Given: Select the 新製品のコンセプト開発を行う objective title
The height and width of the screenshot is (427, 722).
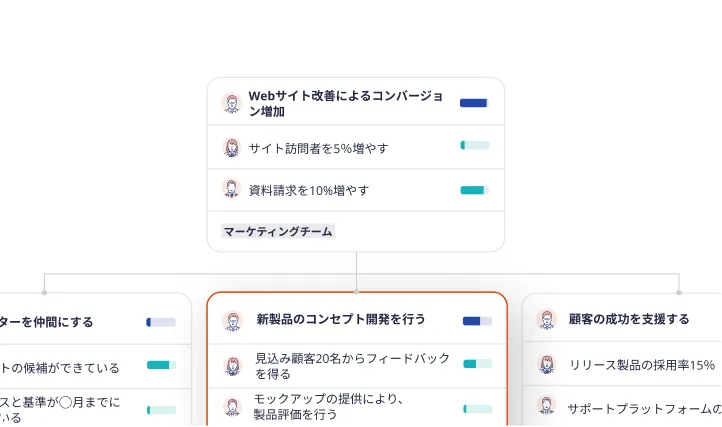Looking at the screenshot, I should tap(341, 319).
